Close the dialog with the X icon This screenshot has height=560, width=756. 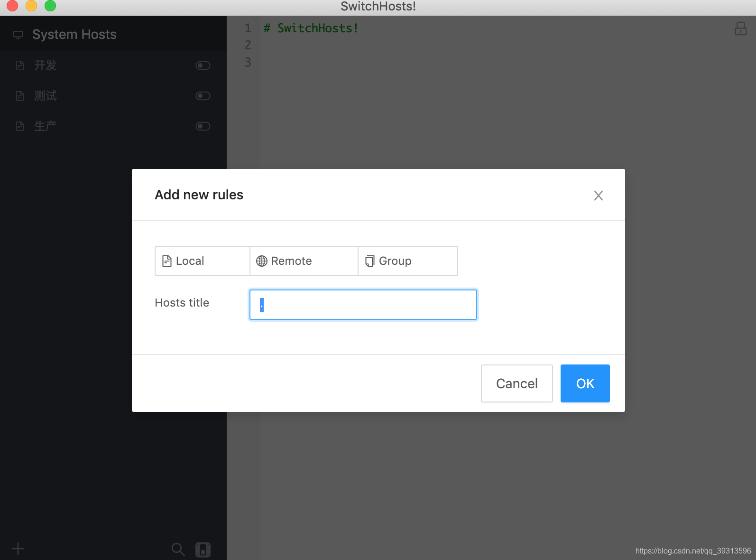[599, 196]
